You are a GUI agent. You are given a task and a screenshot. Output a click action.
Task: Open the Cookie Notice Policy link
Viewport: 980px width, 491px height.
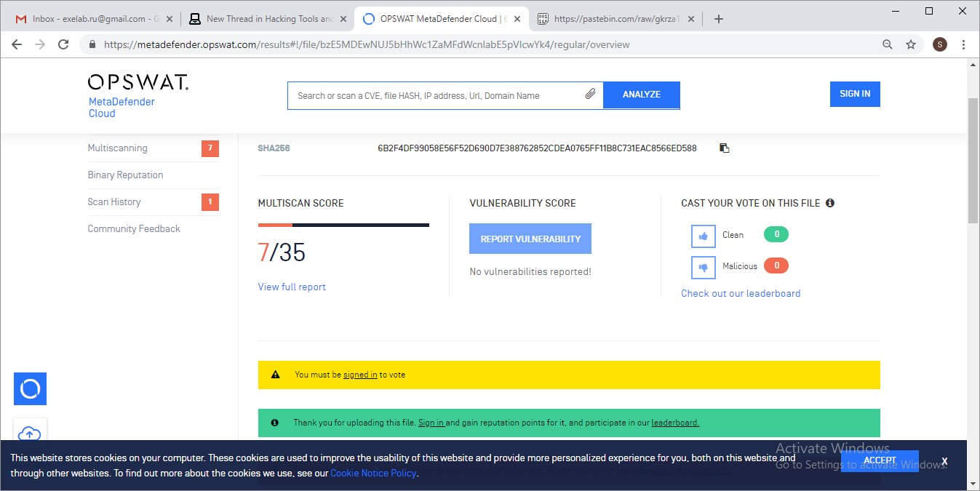point(373,474)
